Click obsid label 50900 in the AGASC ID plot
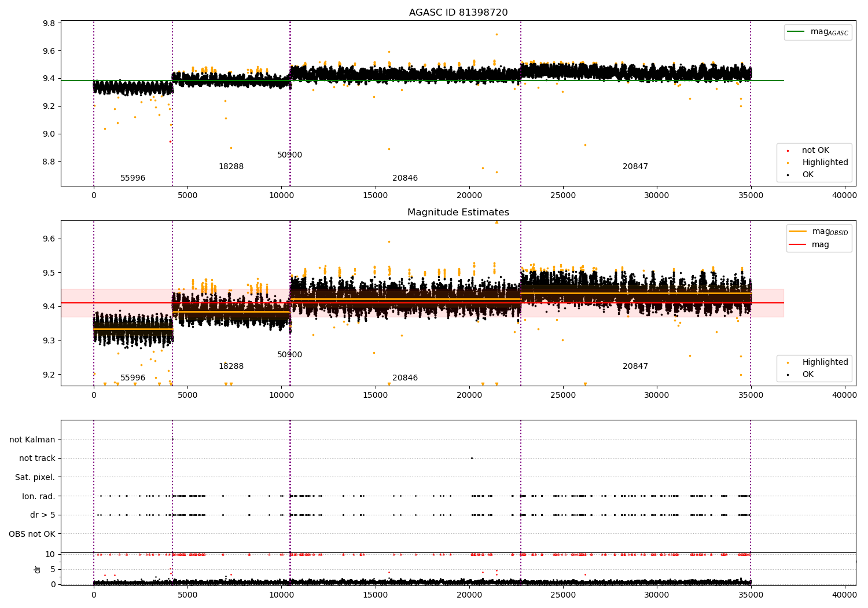This screenshot has width=868, height=608. click(290, 155)
